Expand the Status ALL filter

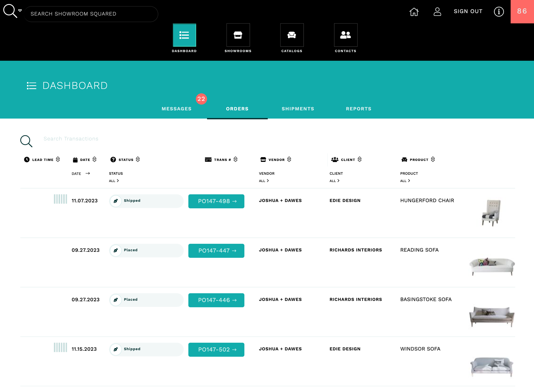coord(114,181)
